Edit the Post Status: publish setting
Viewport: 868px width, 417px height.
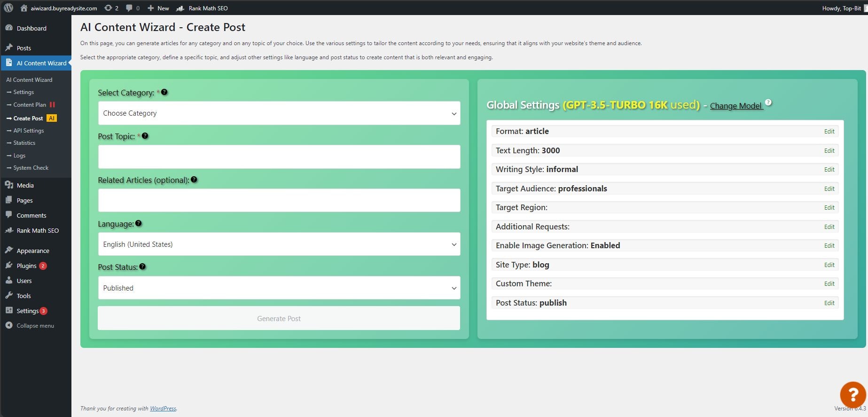(829, 303)
